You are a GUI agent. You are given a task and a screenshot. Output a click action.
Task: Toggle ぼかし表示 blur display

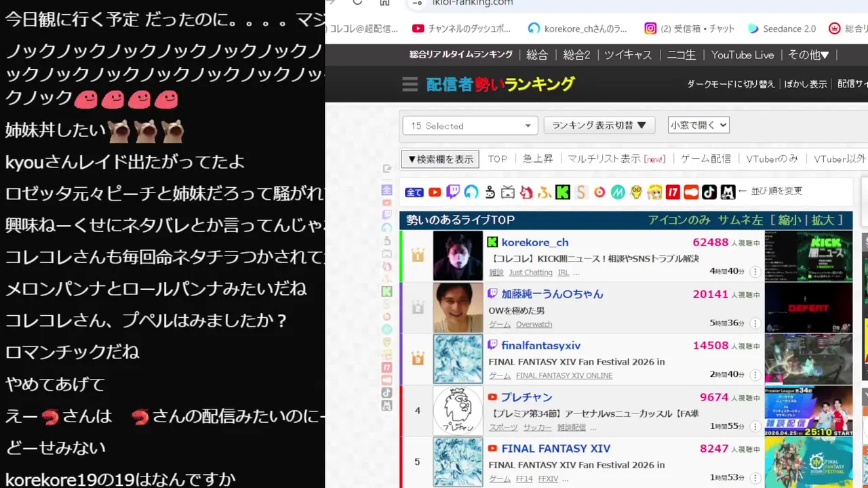[806, 84]
